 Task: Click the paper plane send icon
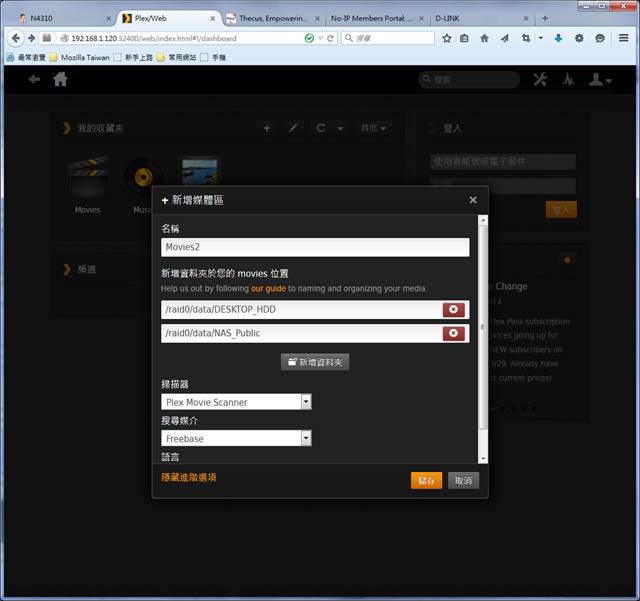[x=505, y=38]
